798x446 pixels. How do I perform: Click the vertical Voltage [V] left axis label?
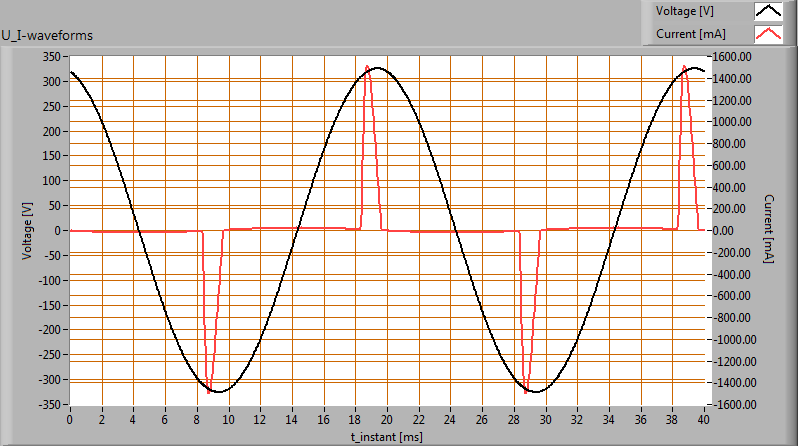[x=27, y=230]
